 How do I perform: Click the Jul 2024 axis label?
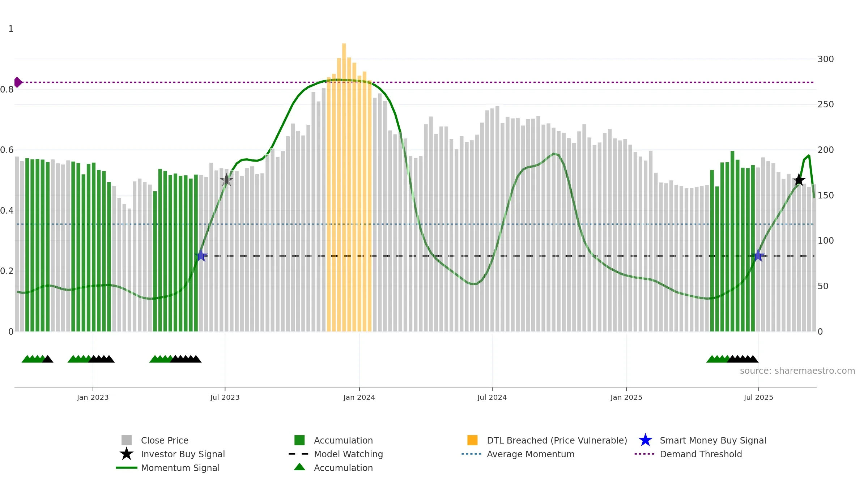point(492,398)
